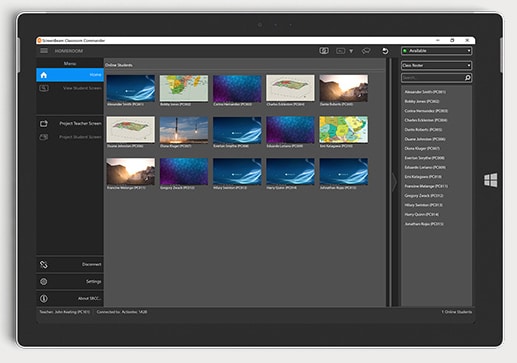
Task: Click the search magnifier icon in roster
Action: (468, 78)
